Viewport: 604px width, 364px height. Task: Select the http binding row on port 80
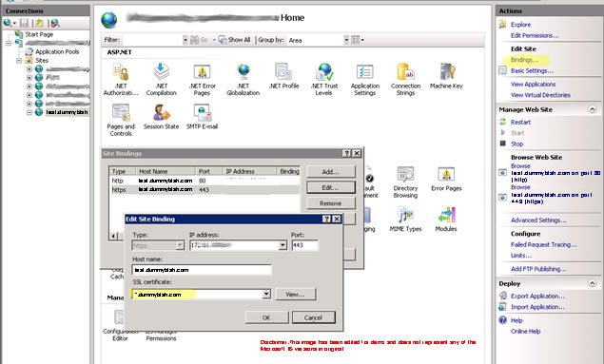click(x=205, y=181)
